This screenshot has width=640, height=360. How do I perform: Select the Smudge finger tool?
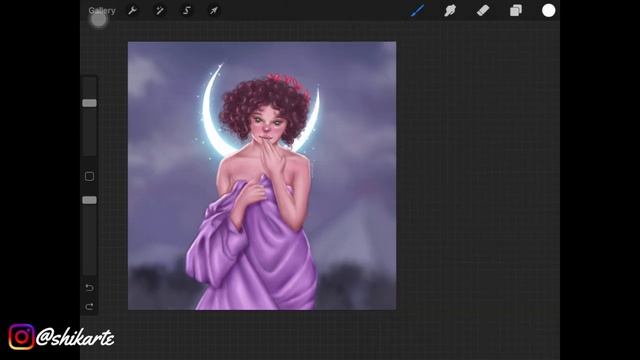[450, 11]
